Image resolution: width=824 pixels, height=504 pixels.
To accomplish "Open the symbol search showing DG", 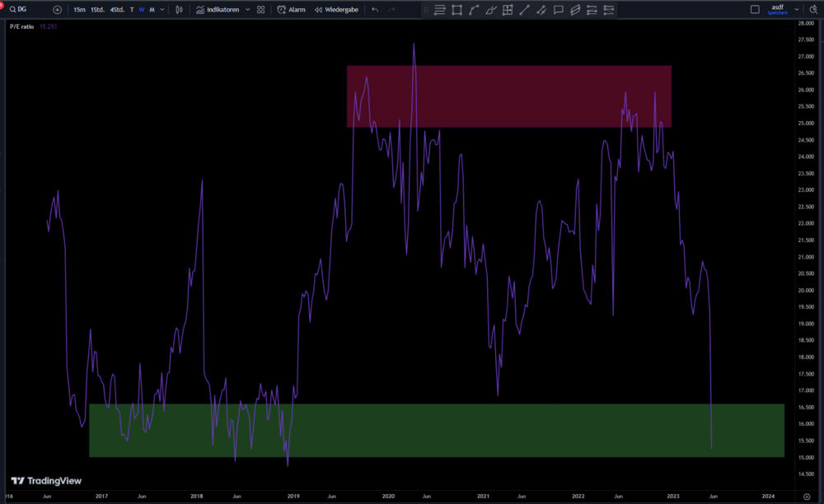I will (19, 9).
